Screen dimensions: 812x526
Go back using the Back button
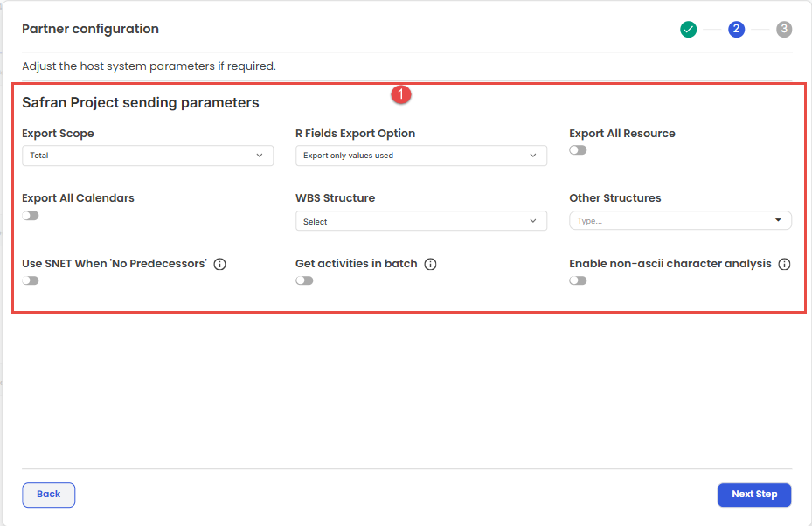click(49, 495)
